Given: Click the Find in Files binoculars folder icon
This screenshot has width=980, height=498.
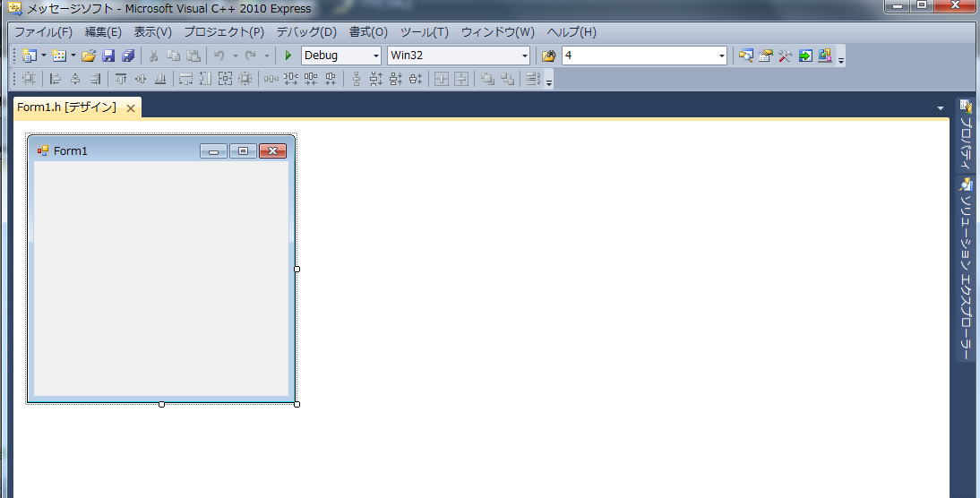Looking at the screenshot, I should [549, 56].
